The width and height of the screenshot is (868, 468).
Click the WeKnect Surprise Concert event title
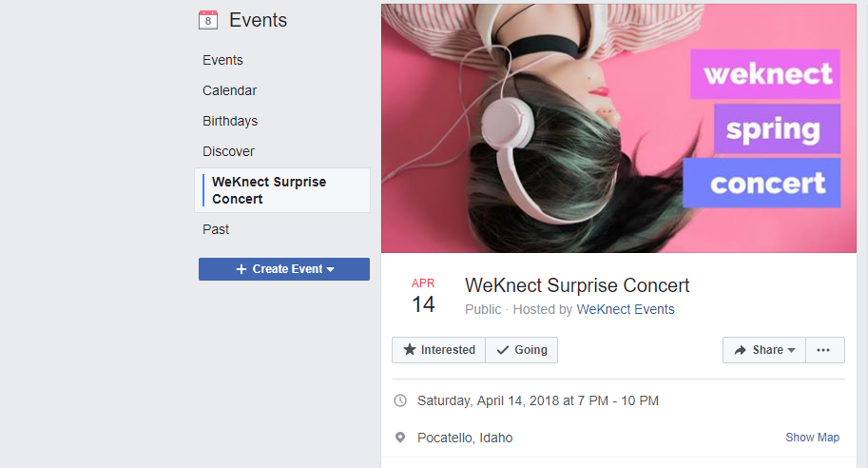tap(577, 285)
